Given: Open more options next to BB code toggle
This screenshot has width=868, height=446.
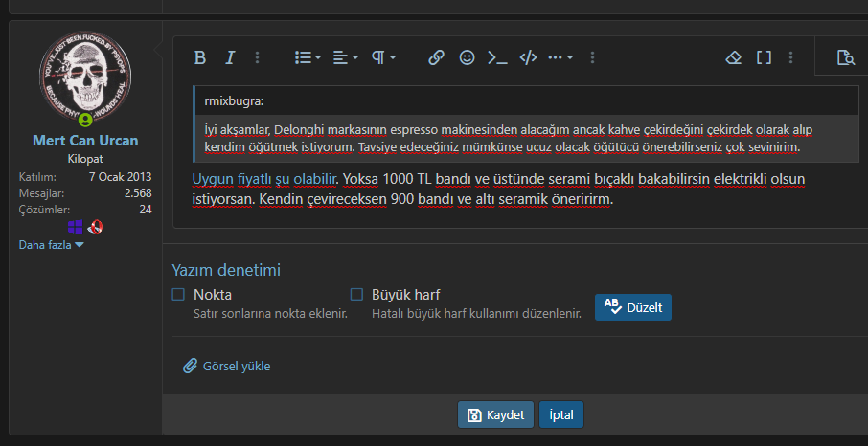Looking at the screenshot, I should click(x=790, y=57).
